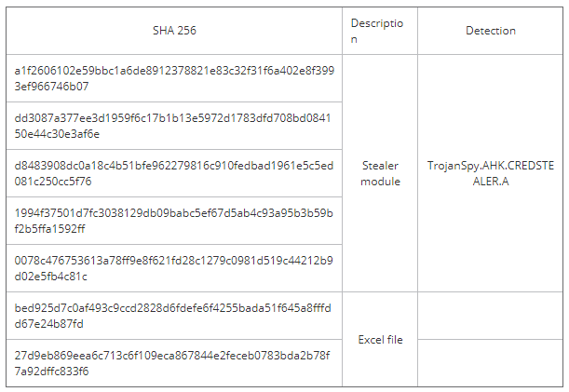Select the hash starting with a1f2606102e59
Image resolution: width=569 pixels, height=392 pixels.
pyautogui.click(x=174, y=78)
